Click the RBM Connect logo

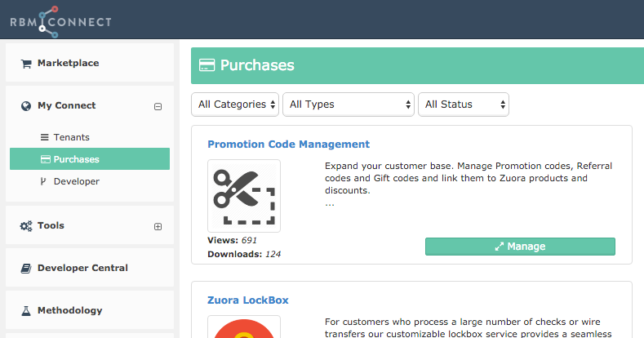click(60, 22)
